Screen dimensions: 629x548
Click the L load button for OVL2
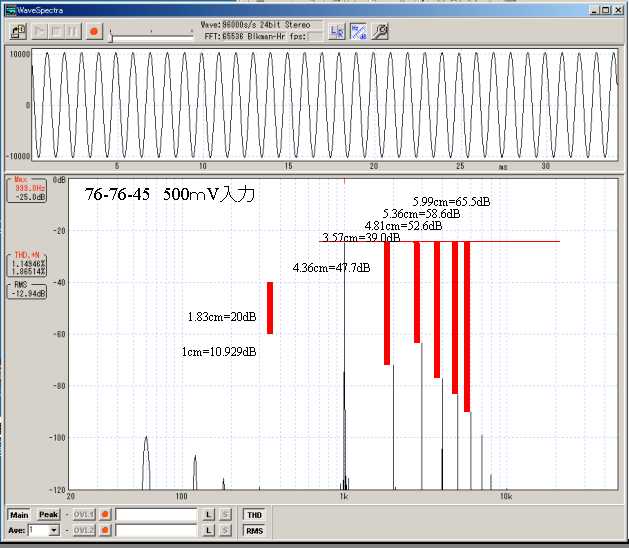click(x=208, y=530)
